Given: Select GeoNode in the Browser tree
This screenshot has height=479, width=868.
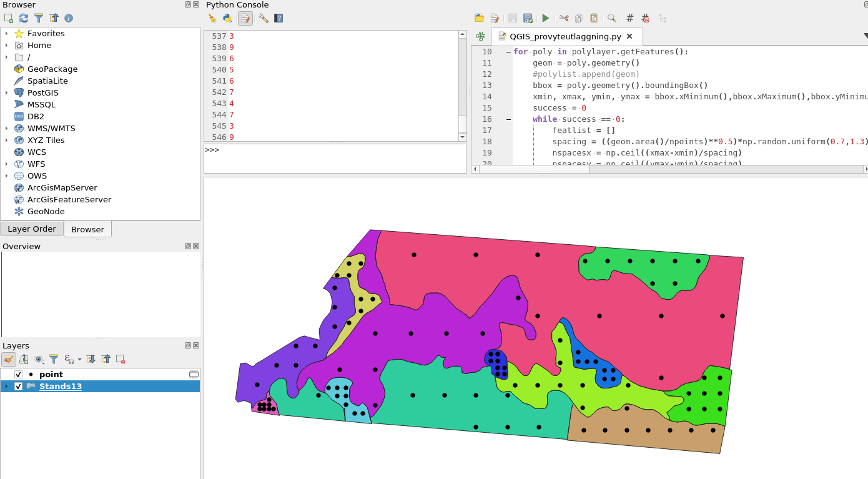Looking at the screenshot, I should pos(46,212).
